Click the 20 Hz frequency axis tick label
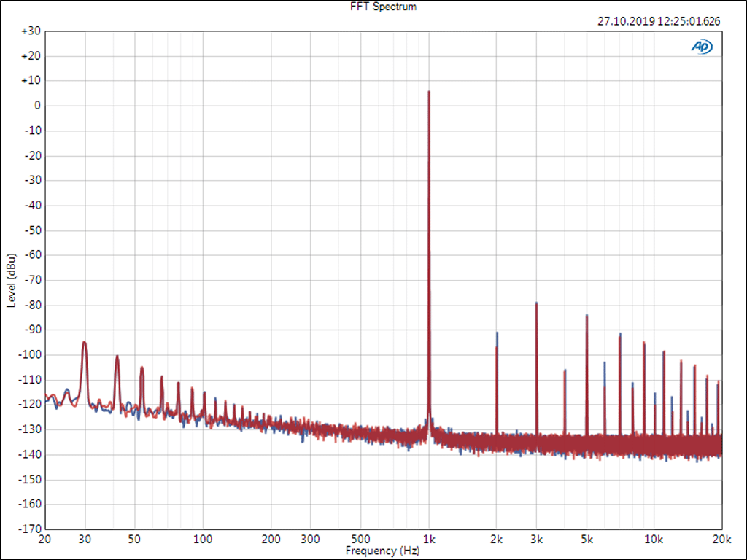 click(x=44, y=540)
